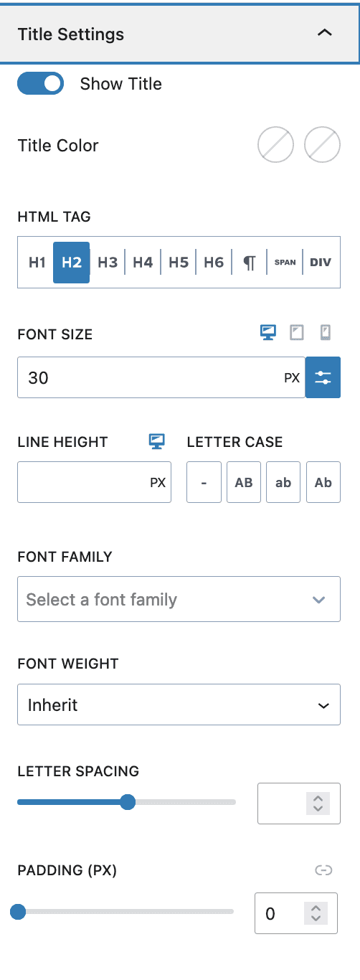This screenshot has height=980, width=360.
Task: Choose the paragraph HTML tag icon
Action: [249, 263]
